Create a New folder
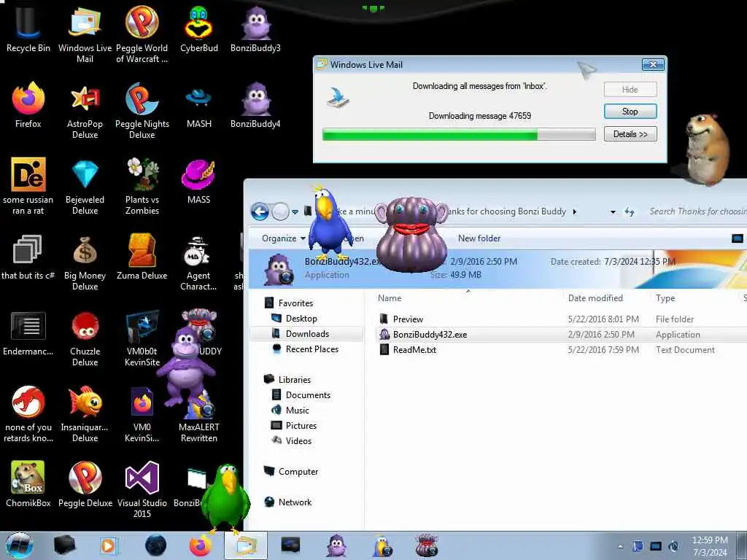Image resolution: width=747 pixels, height=560 pixels. click(479, 238)
